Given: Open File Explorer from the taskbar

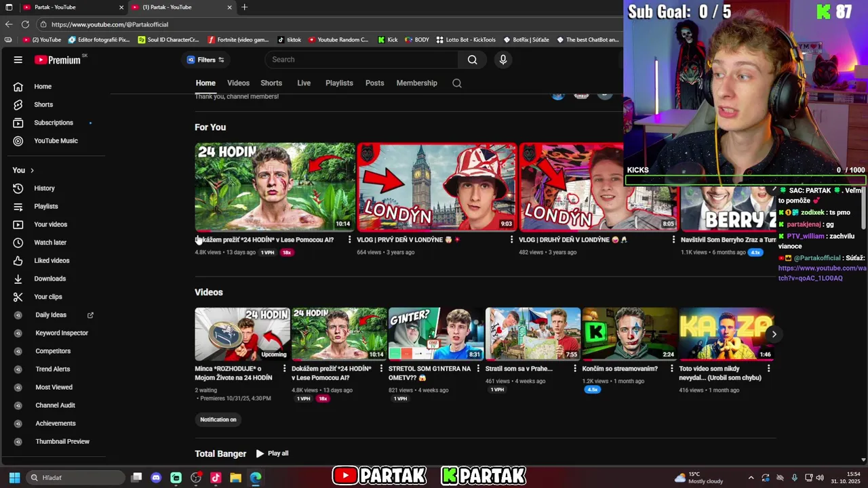Looking at the screenshot, I should click(235, 478).
